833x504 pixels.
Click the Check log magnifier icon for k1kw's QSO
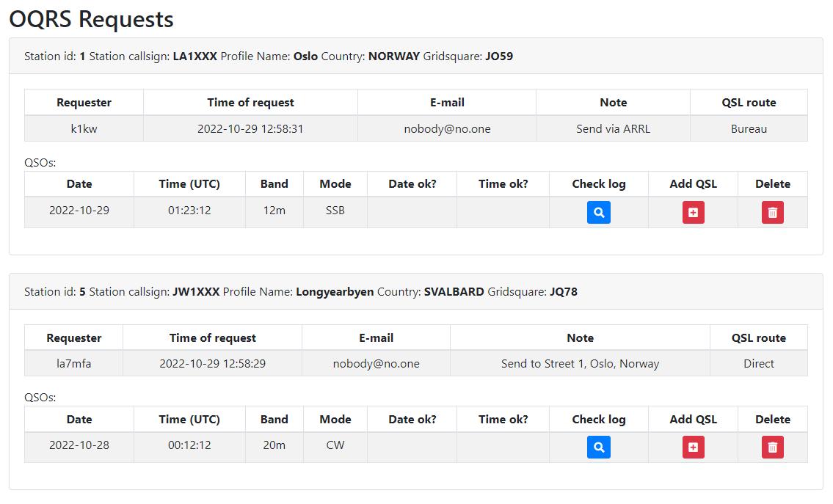(x=598, y=212)
